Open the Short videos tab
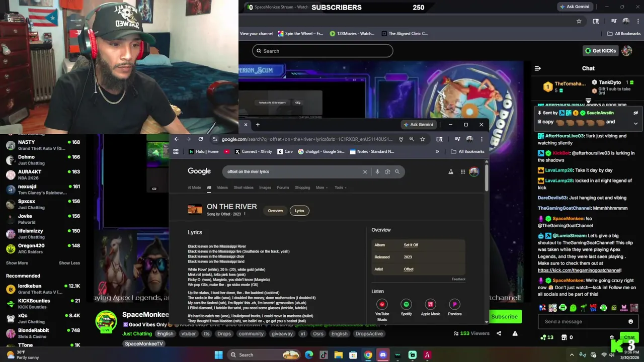Viewport: 644px width, 362px height. [x=244, y=188]
